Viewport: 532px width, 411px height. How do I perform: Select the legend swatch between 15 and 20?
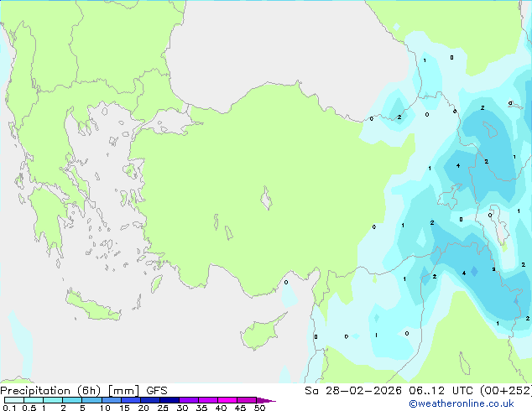(131, 400)
